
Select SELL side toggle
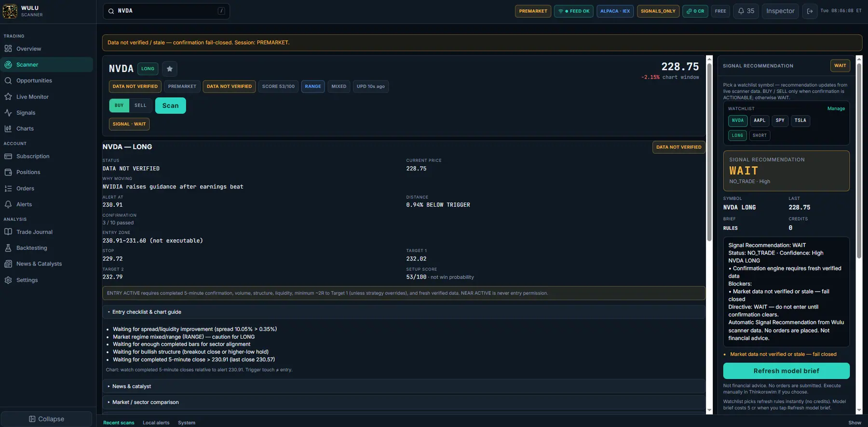coord(140,106)
